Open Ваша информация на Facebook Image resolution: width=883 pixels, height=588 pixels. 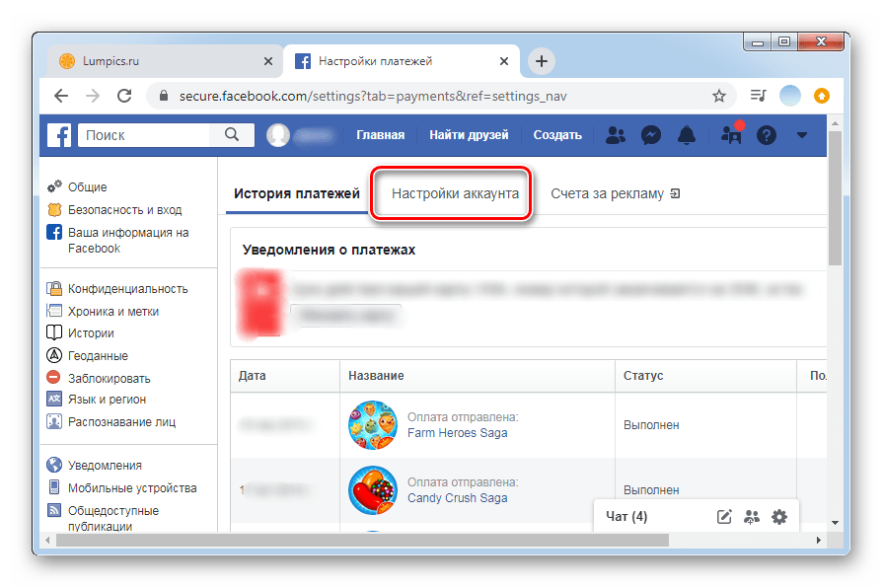pos(128,241)
